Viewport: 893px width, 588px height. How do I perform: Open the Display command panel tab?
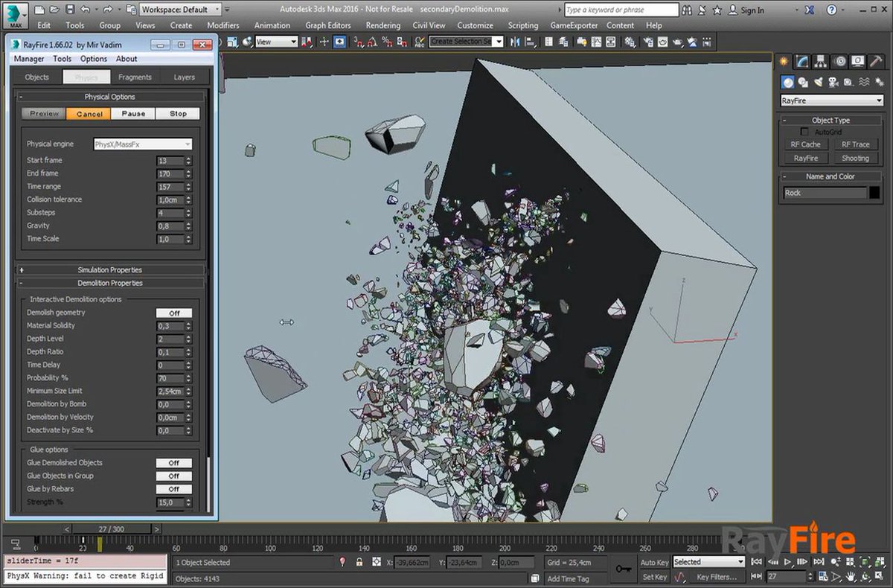click(x=858, y=61)
